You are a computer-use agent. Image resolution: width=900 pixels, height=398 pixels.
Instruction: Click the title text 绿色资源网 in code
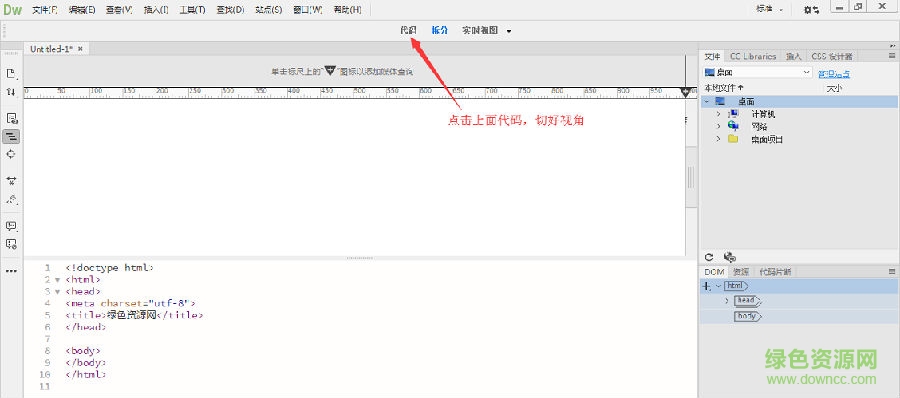132,315
